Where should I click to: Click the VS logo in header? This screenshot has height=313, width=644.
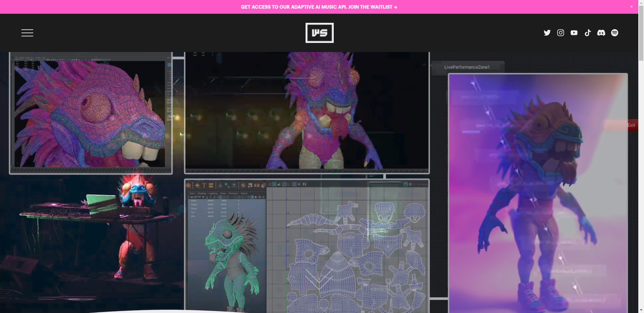tap(319, 33)
